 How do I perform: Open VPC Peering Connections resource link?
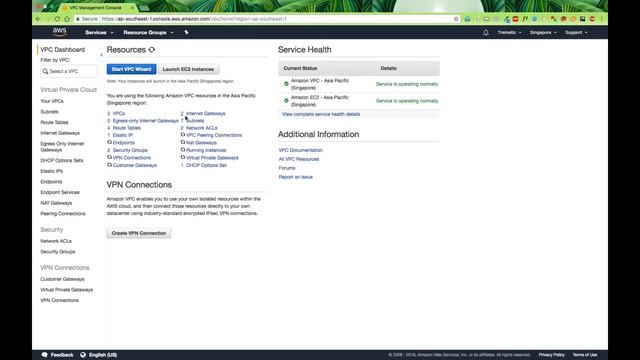(214, 135)
